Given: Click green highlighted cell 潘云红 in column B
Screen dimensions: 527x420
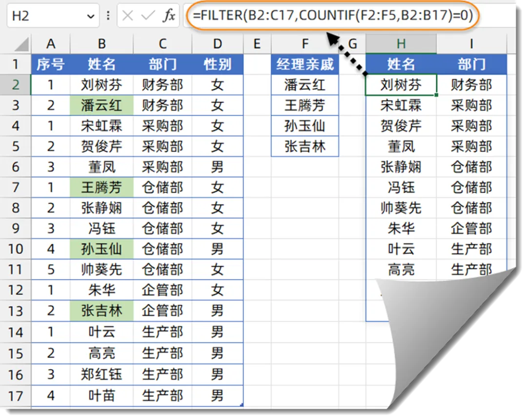Looking at the screenshot, I should [x=101, y=105].
